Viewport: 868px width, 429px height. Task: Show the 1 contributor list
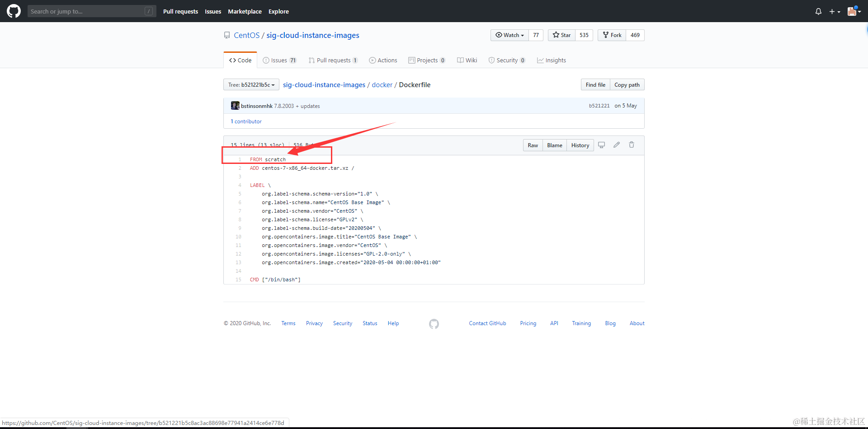pyautogui.click(x=246, y=121)
